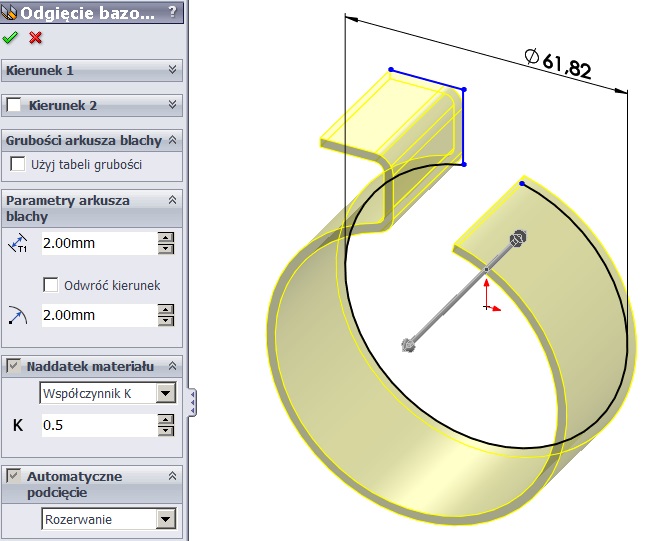
Task: Toggle Odwróć kierunek checkbox
Action: click(x=51, y=285)
